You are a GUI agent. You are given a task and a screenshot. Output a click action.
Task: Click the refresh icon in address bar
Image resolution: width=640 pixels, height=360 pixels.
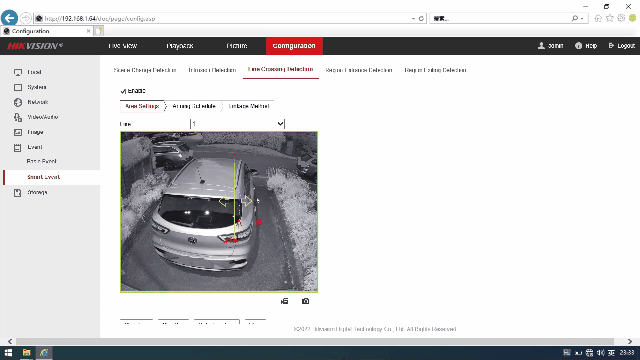[421, 18]
